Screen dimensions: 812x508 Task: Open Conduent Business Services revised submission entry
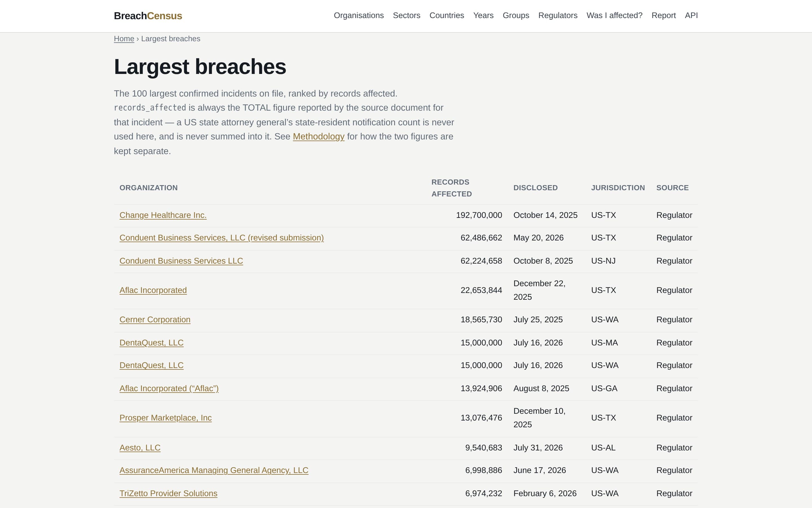click(x=221, y=238)
